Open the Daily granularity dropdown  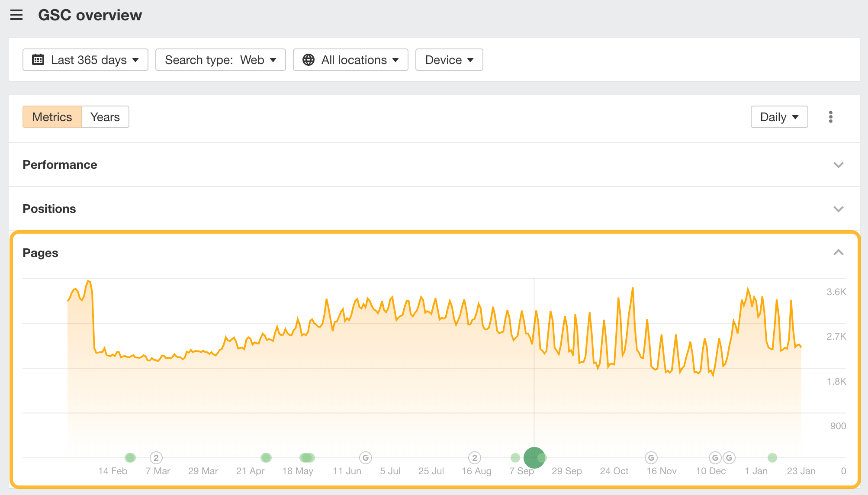[x=779, y=117]
